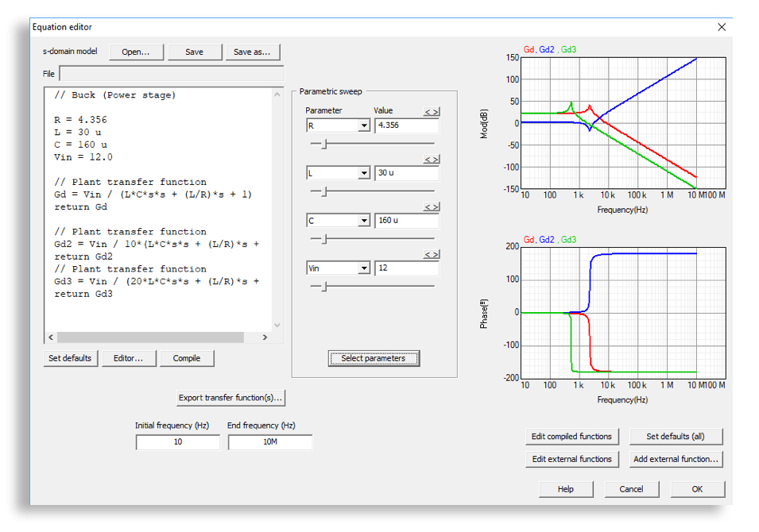Image resolution: width=759 pixels, height=532 pixels.
Task: Click the '< >' range button above R value
Action: pos(431,112)
